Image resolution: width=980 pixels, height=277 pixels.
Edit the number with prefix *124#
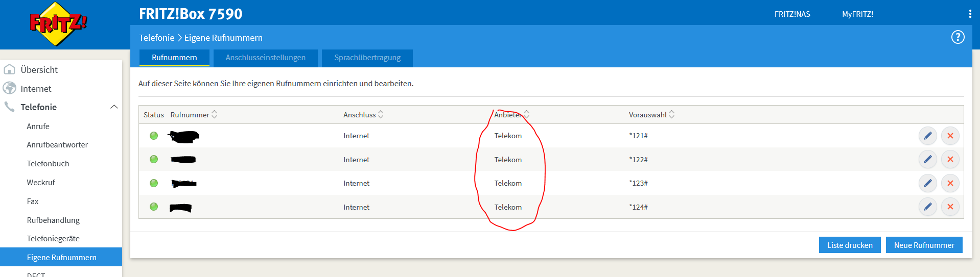[927, 207]
